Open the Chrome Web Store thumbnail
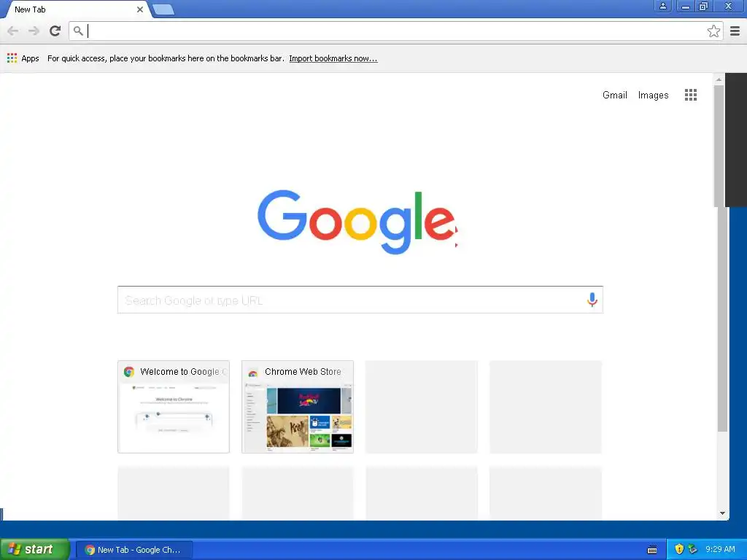This screenshot has height=560, width=747. (x=298, y=407)
